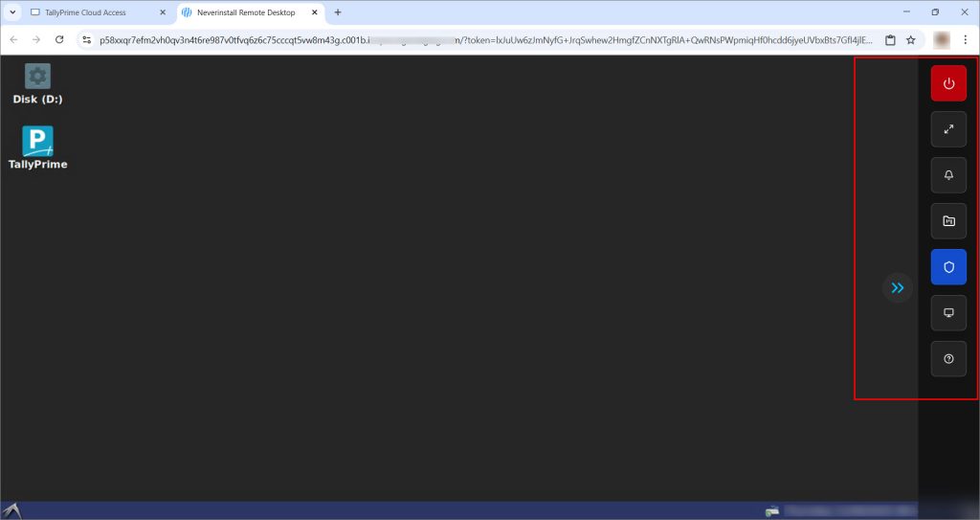This screenshot has width=980, height=520.
Task: Open the remote desktop start menu icon
Action: (x=11, y=510)
